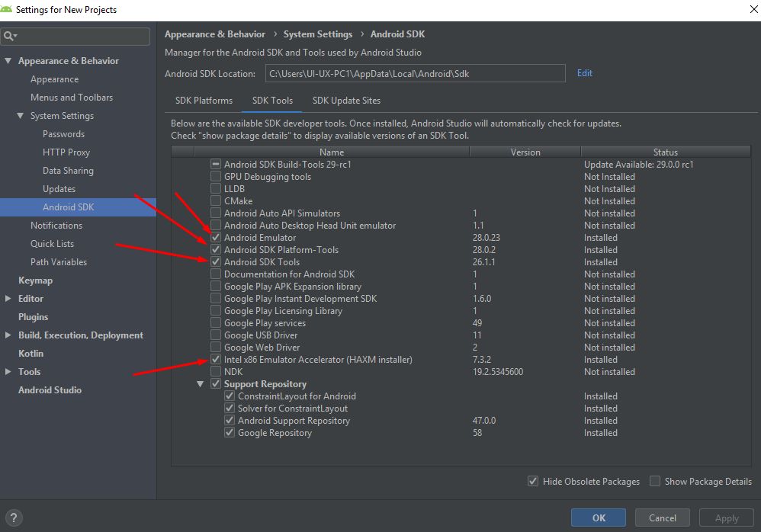
Task: Open help with the question mark icon
Action: point(14,518)
